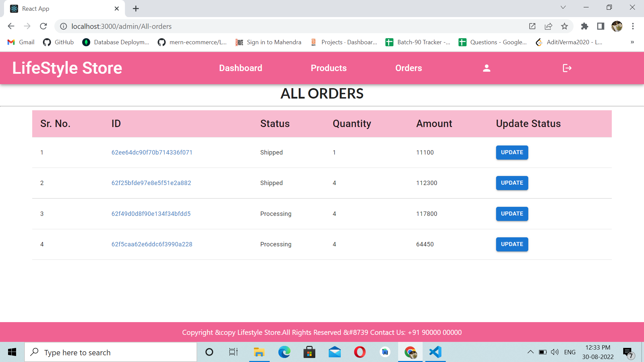644x362 pixels.
Task: Open the browser extensions puzzle icon
Action: point(585,26)
